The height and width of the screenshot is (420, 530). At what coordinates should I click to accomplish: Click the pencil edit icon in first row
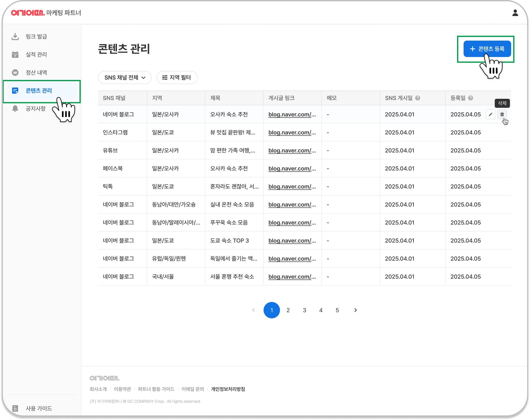pyautogui.click(x=490, y=114)
